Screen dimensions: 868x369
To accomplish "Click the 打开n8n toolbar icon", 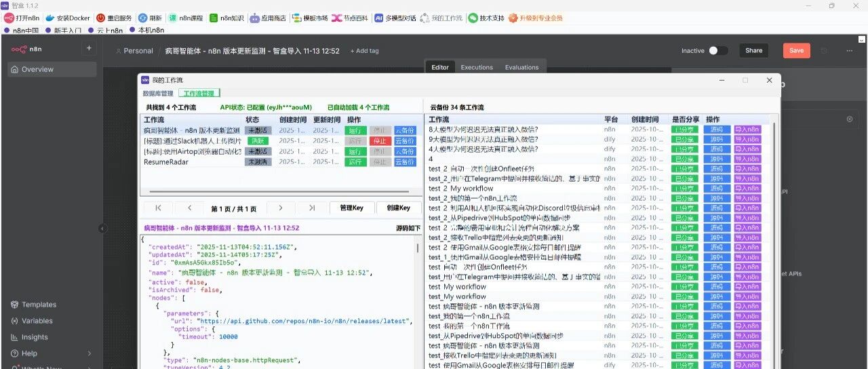I will (x=9, y=18).
